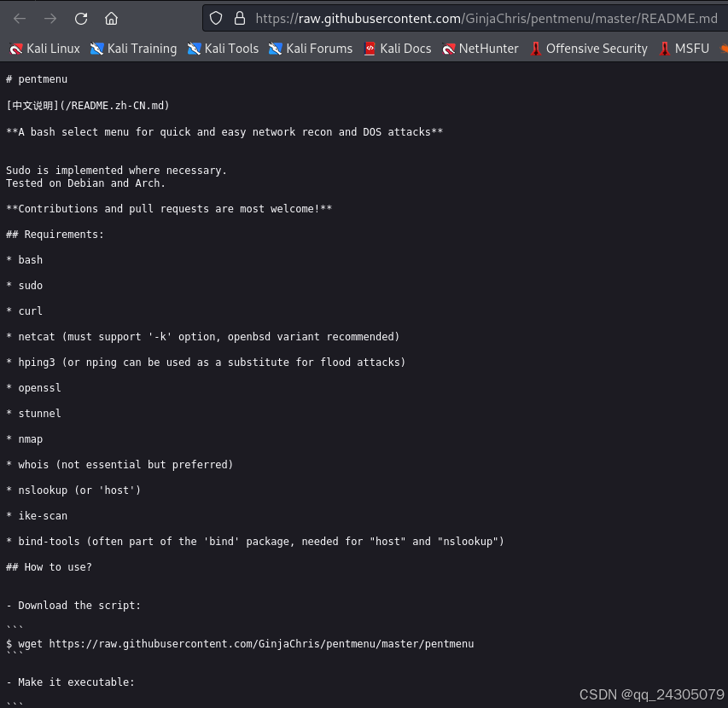
Task: Click the '* curl' requirement line
Action: pyautogui.click(x=25, y=310)
